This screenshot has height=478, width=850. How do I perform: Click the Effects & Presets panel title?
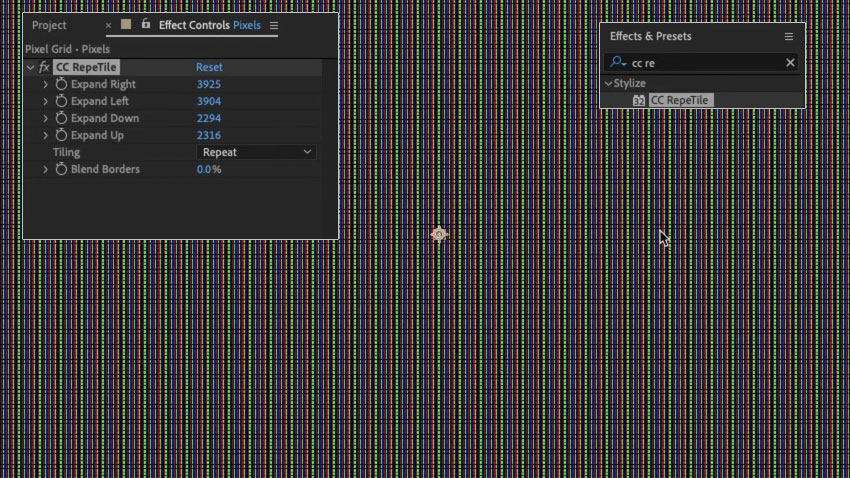(x=651, y=36)
